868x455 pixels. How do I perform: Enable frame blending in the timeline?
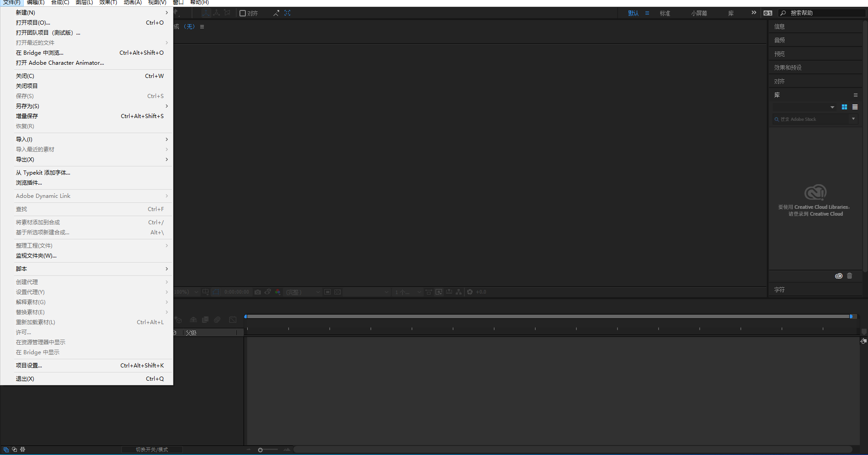pos(205,320)
